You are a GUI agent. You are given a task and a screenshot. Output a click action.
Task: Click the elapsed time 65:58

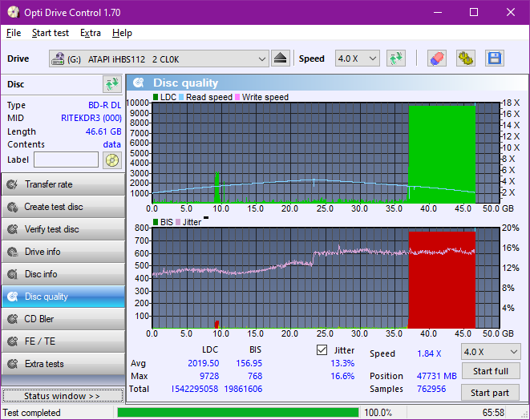493,413
